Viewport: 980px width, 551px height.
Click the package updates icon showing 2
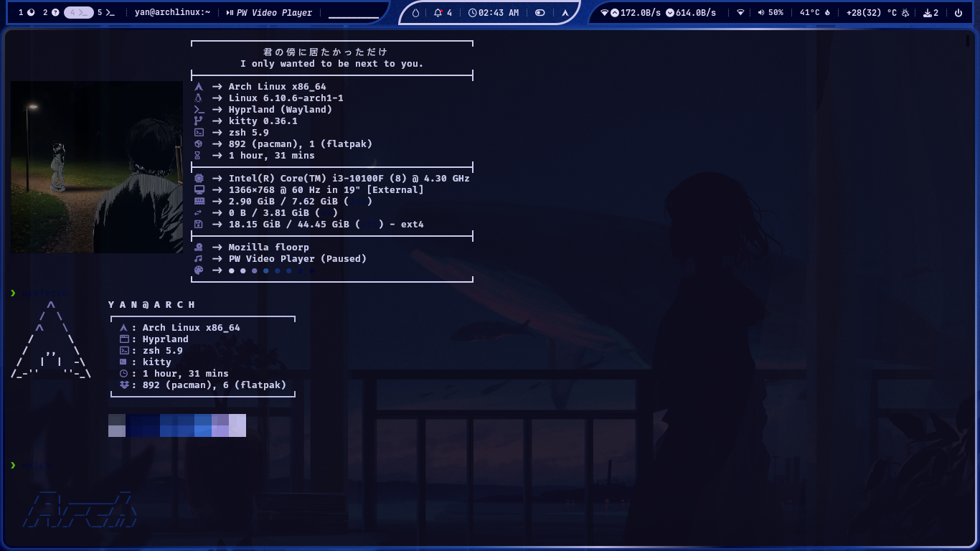(931, 12)
